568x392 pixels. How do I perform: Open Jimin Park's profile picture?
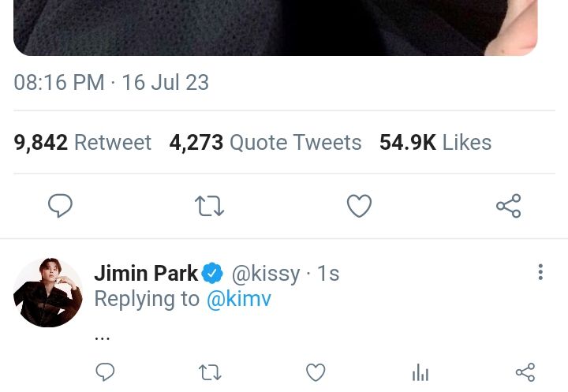point(48,293)
